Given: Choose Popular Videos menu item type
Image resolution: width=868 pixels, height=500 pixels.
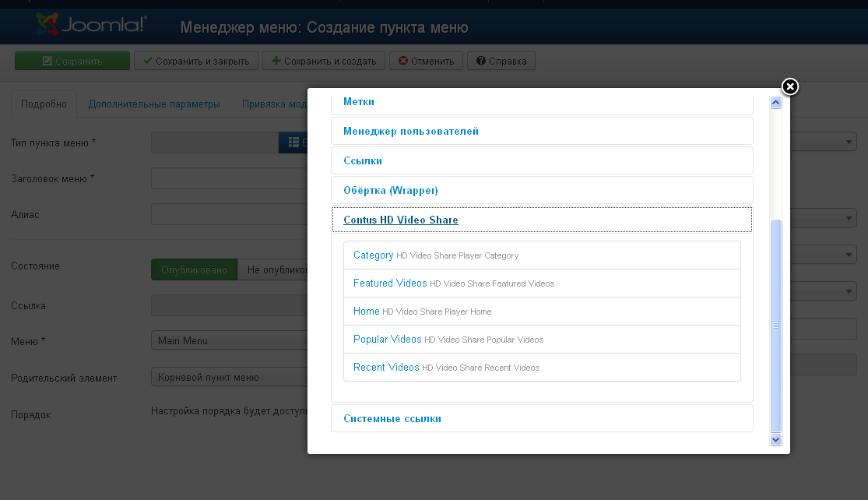Looking at the screenshot, I should click(388, 339).
